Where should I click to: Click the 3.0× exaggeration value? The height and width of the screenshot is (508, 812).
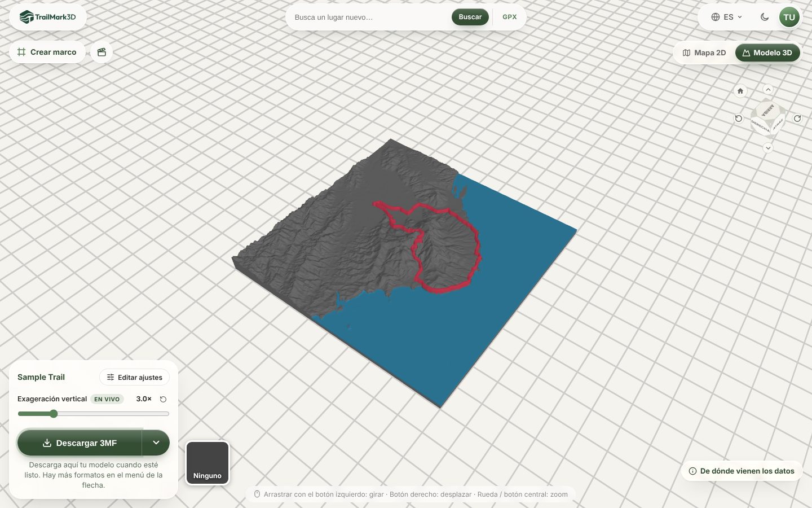pos(144,399)
